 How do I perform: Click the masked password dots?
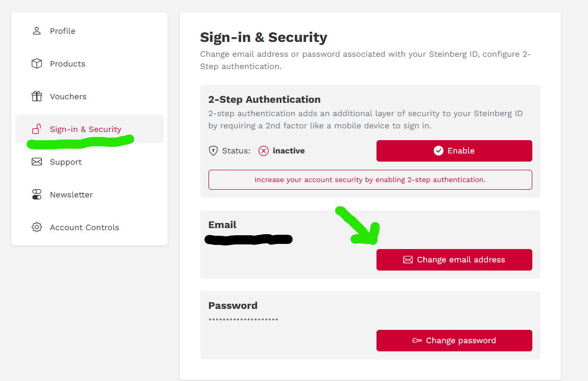pyautogui.click(x=243, y=320)
